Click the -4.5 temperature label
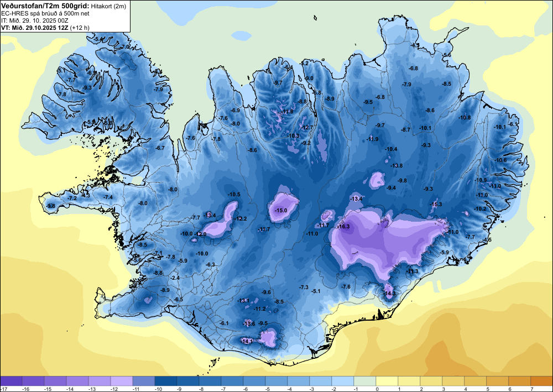Viewport: 553px width, 392px height. click(x=487, y=240)
